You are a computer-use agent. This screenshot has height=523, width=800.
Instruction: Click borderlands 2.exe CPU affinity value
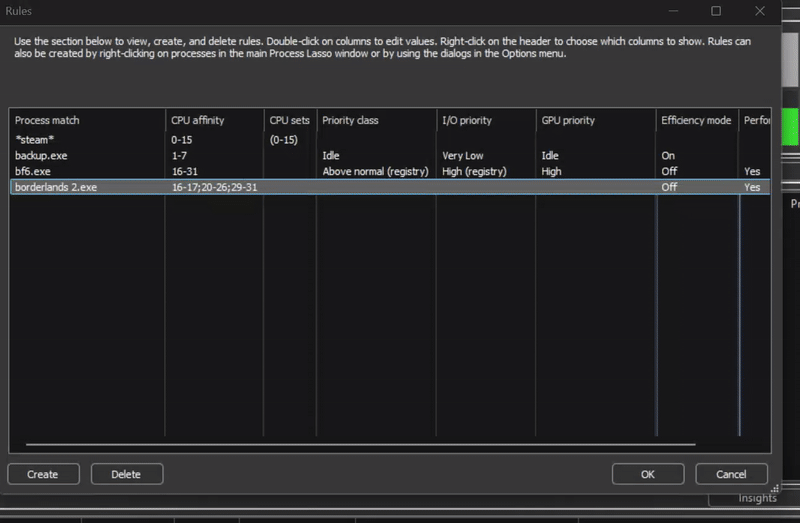pos(214,187)
